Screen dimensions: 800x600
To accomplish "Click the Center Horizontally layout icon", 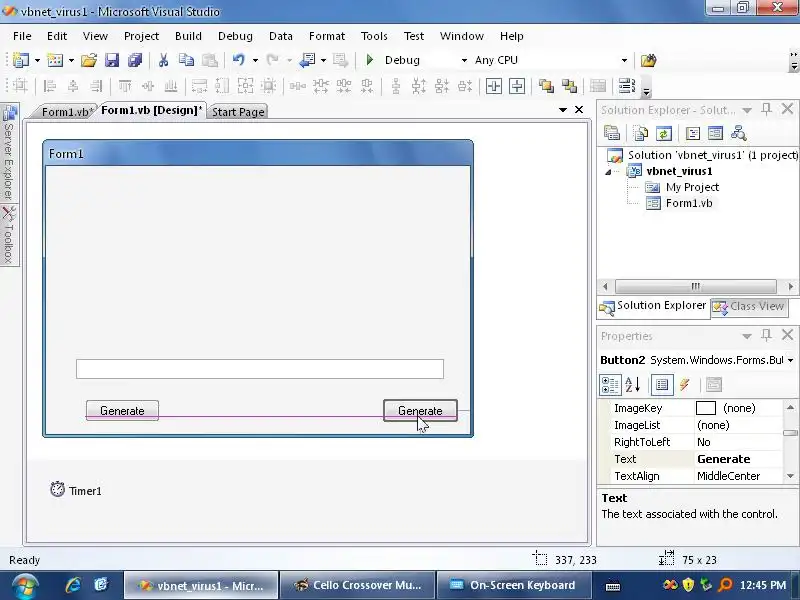I will coord(493,86).
